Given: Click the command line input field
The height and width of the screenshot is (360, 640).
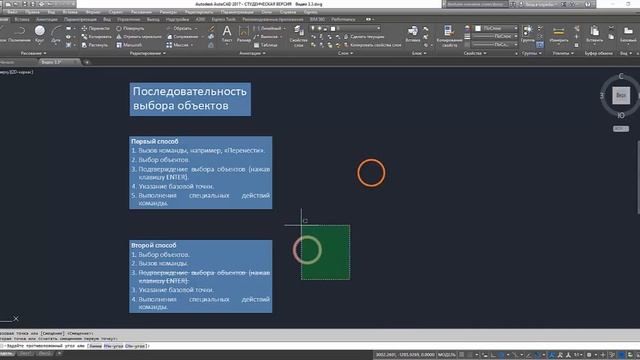Looking at the screenshot, I should [x=320, y=346].
